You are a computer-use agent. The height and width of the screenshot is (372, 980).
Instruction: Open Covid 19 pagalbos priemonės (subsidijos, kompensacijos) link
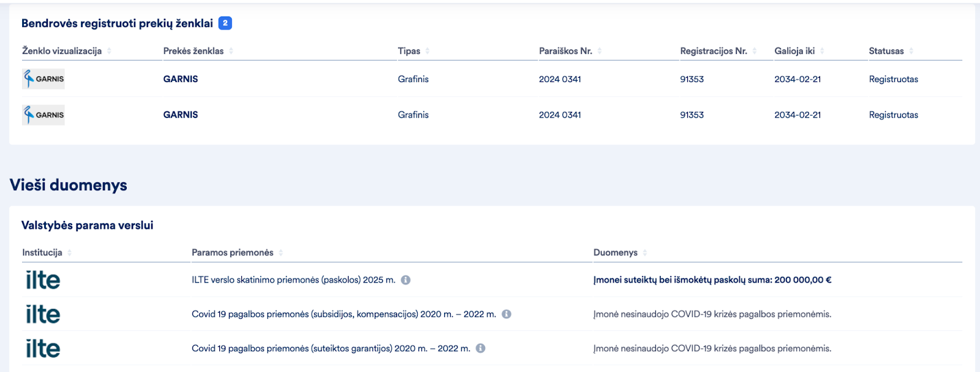coord(344,314)
